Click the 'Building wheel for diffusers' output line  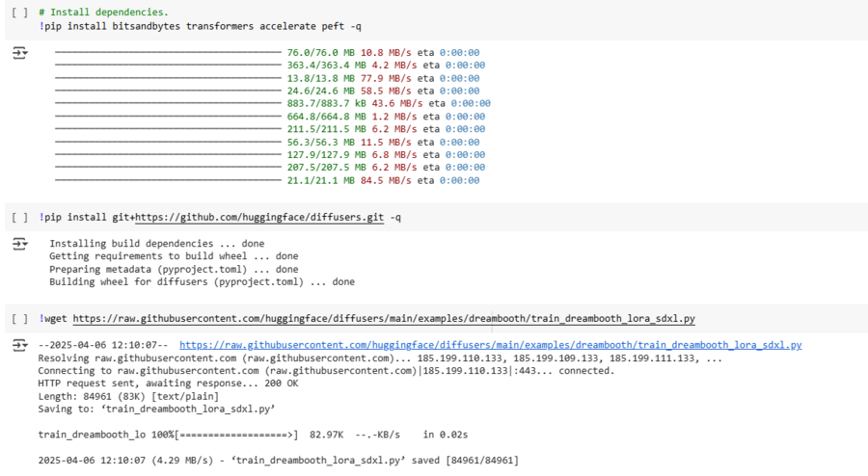[202, 282]
